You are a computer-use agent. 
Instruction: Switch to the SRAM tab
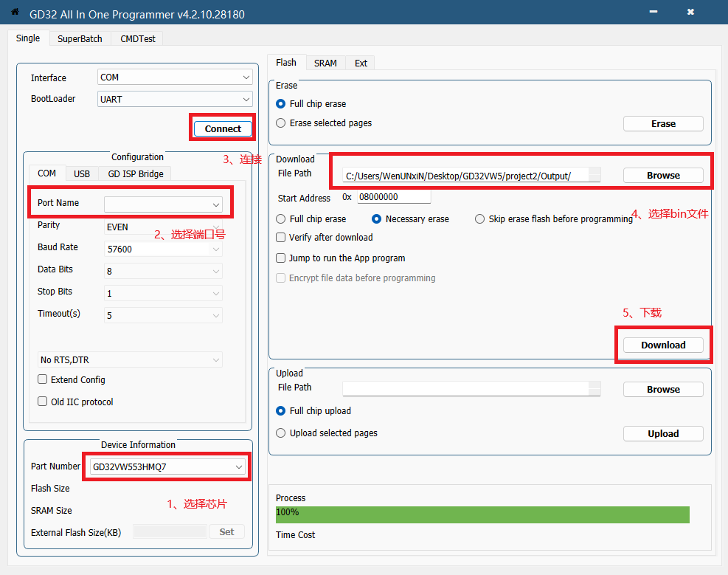tap(325, 63)
